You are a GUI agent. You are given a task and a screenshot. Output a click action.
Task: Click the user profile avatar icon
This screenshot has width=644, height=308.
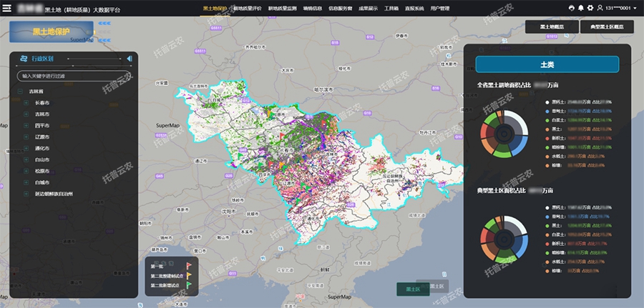(x=600, y=8)
